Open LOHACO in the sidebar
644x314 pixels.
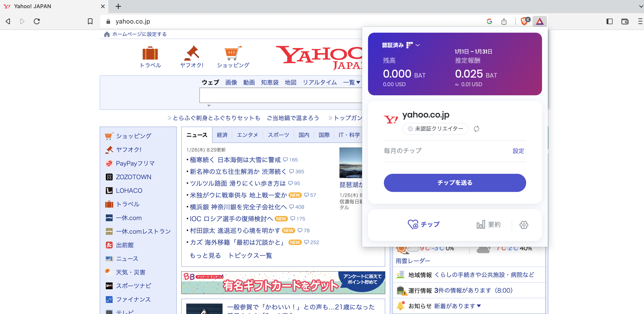(129, 191)
